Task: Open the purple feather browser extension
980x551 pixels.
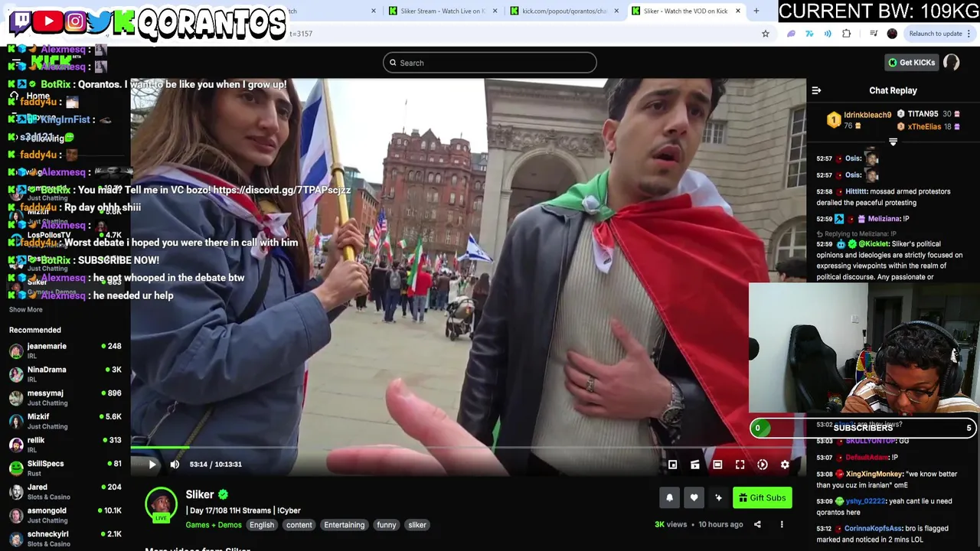Action: pos(791,34)
